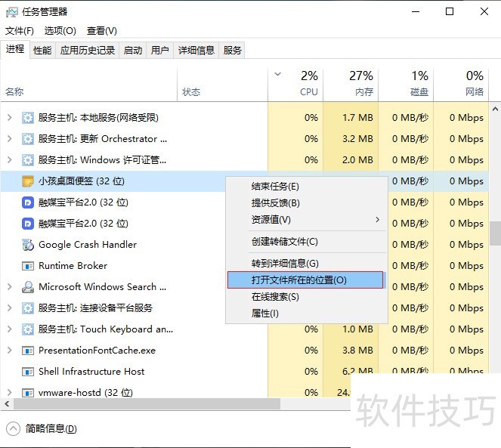Click the vmware-hostd process icon

click(x=28, y=392)
